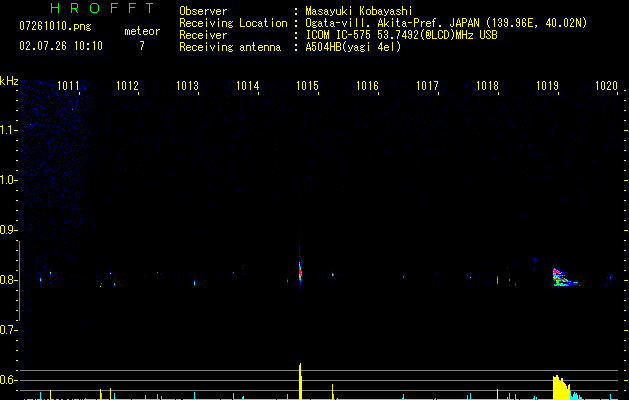Click the 1014 time axis label

tap(248, 86)
